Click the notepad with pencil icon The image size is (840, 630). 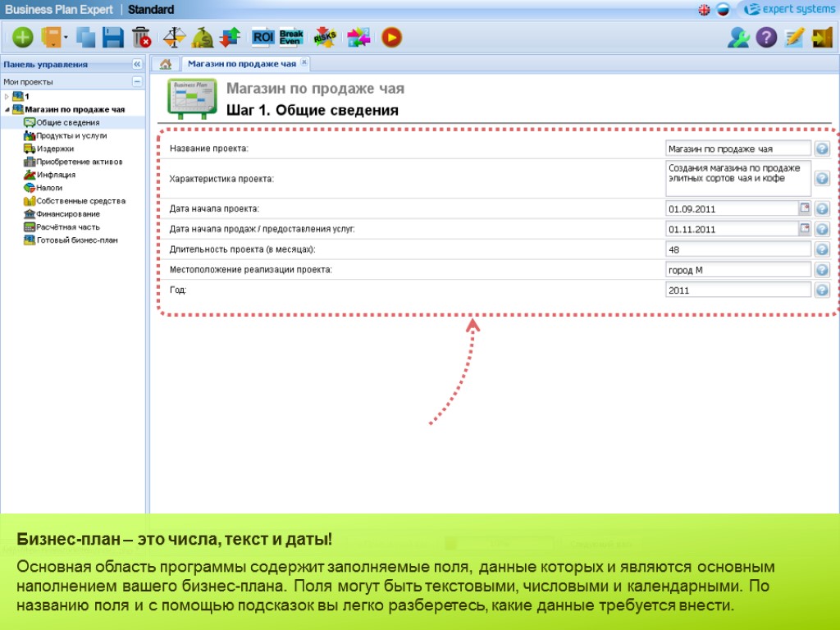(794, 38)
